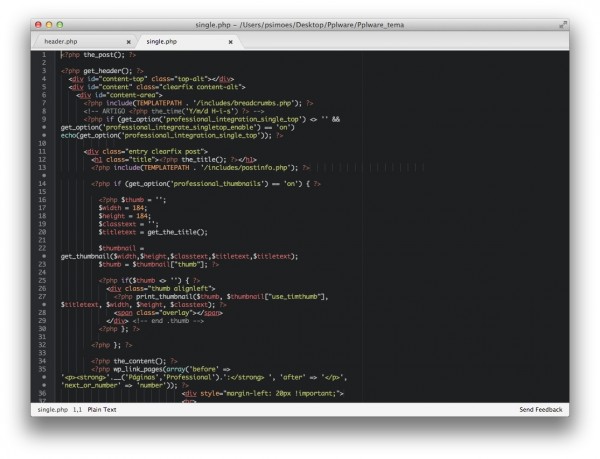
Task: Click the get_the_title() call on line 20
Action: point(177,232)
